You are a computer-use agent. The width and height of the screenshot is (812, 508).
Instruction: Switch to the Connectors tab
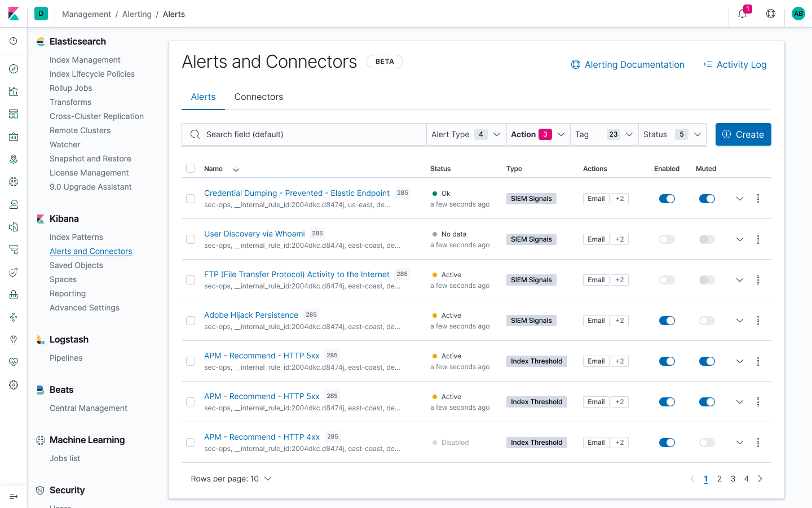coord(258,97)
